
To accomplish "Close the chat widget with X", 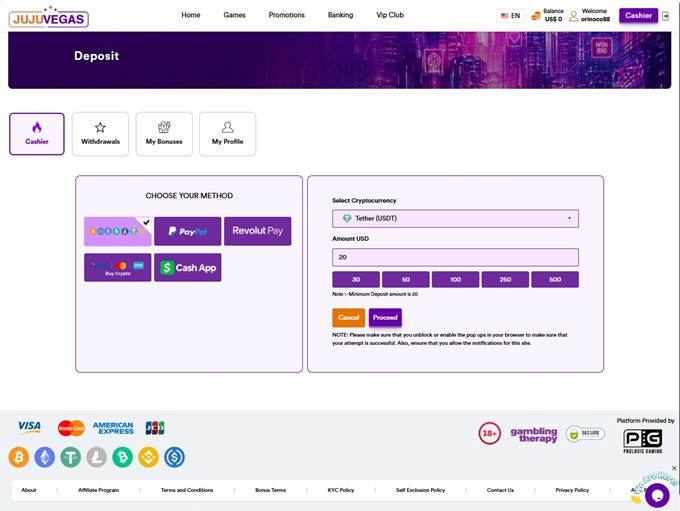I will tap(674, 468).
